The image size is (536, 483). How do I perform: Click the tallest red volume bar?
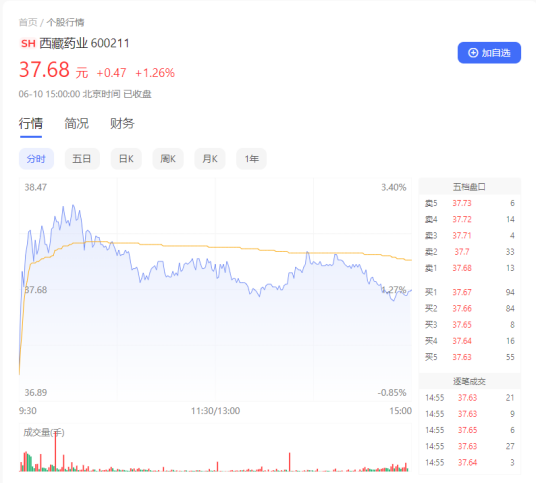coord(55,451)
